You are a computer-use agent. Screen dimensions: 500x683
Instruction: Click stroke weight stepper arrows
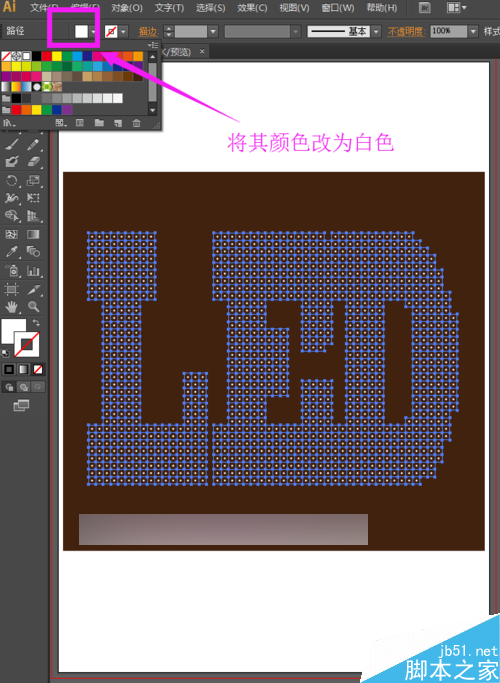pyautogui.click(x=169, y=31)
